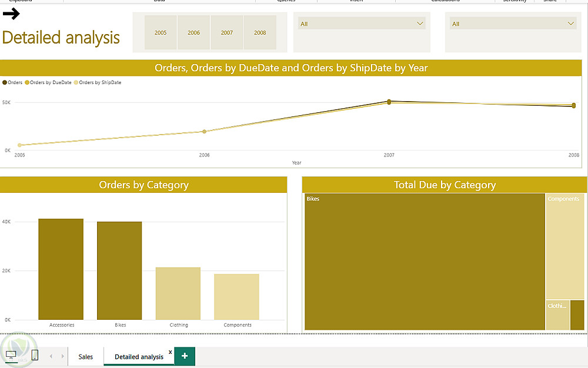The image size is (588, 368).
Task: Select the Accessories bar in Orders by Category
Action: pos(61,269)
